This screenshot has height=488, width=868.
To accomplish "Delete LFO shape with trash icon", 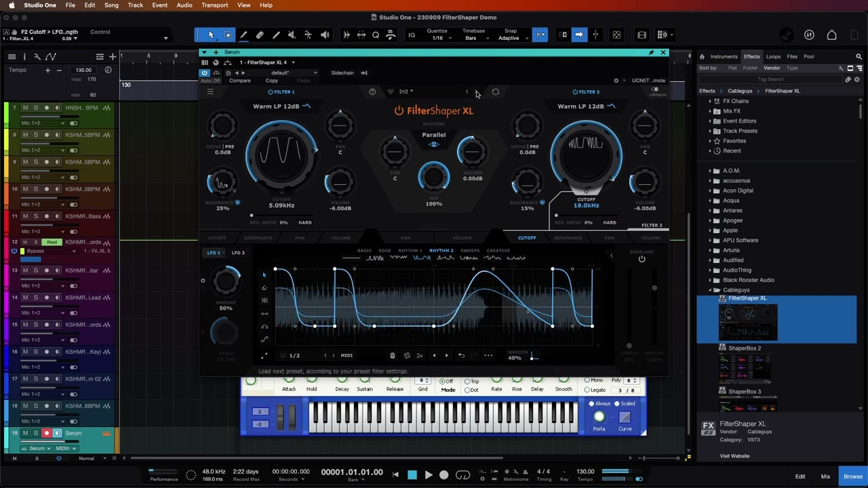I will tap(392, 355).
